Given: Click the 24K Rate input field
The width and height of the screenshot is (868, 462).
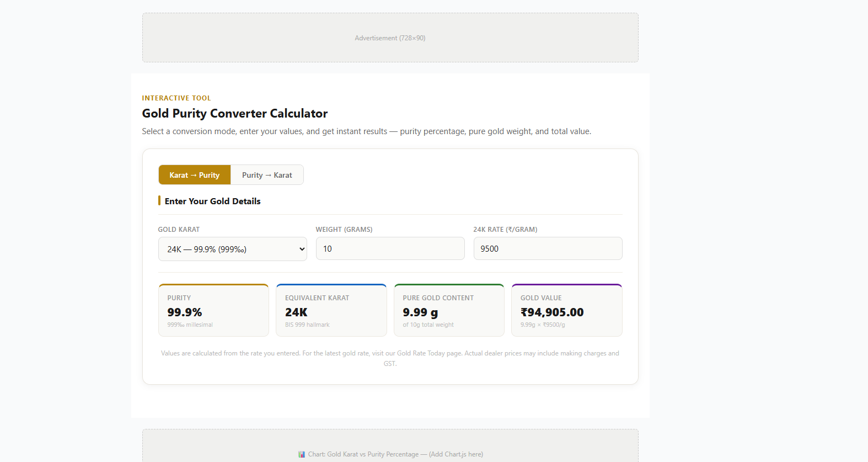Looking at the screenshot, I should (548, 248).
